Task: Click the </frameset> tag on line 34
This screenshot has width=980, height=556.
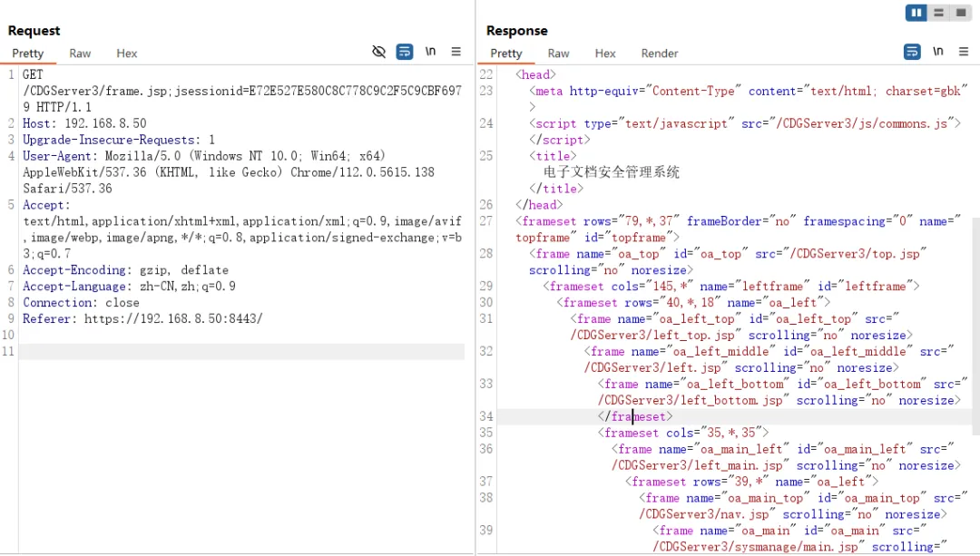Action: pyautogui.click(x=635, y=416)
